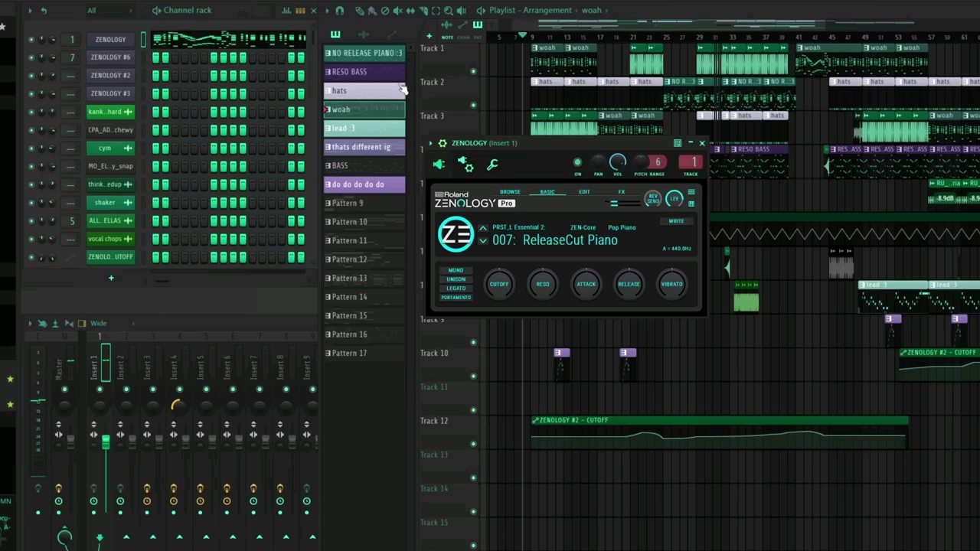Select the playlist paint brush tool
The image size is (980, 551).
pyautogui.click(x=372, y=11)
